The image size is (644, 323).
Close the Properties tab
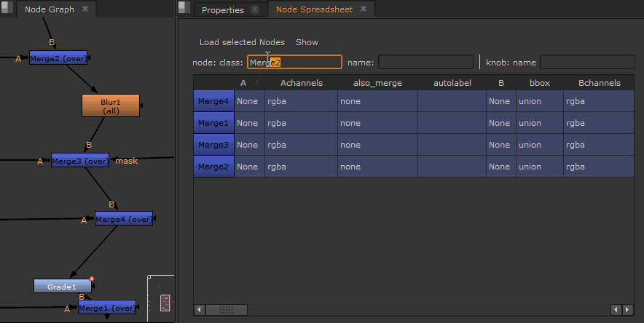(x=254, y=10)
